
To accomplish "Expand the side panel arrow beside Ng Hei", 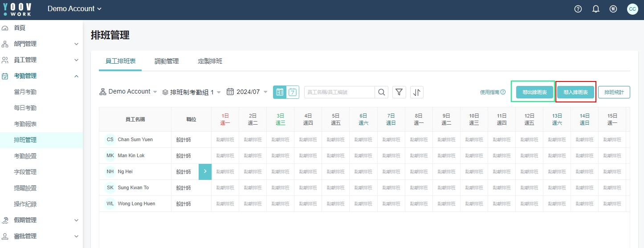I will pyautogui.click(x=205, y=171).
